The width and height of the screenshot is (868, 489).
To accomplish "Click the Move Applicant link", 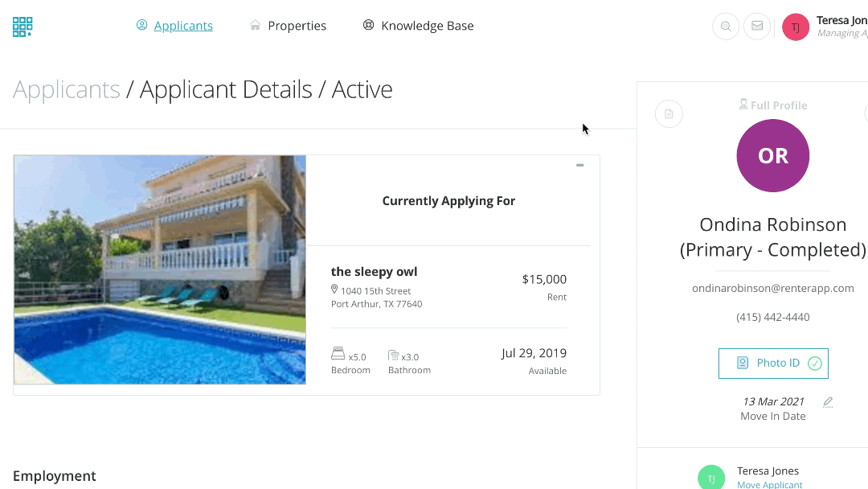I will (x=769, y=484).
